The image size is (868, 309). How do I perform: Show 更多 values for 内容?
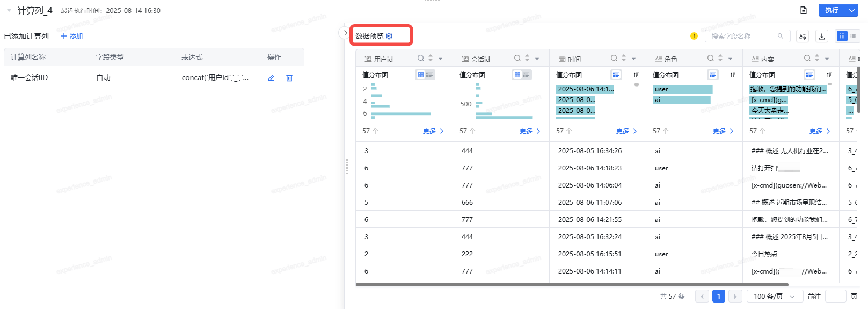tap(820, 131)
